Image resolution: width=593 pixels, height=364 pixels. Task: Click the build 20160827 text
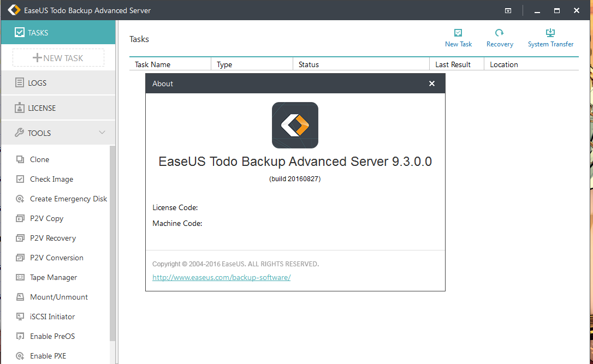(x=295, y=179)
